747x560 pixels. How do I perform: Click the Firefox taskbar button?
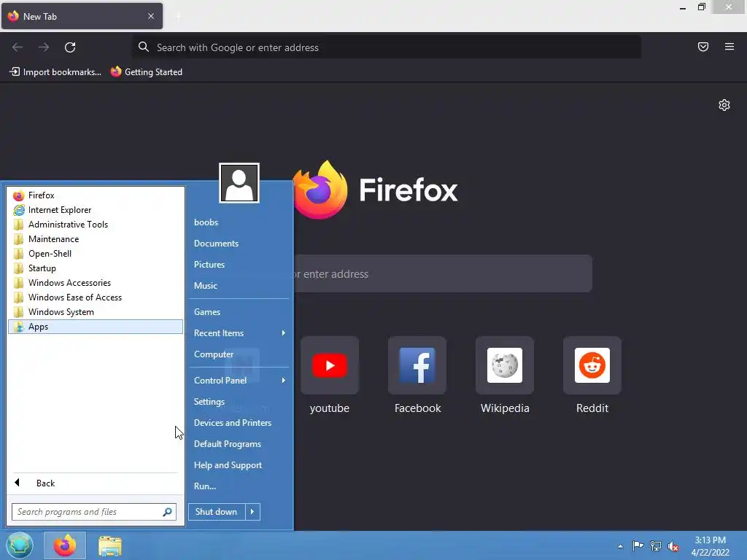[x=65, y=545]
